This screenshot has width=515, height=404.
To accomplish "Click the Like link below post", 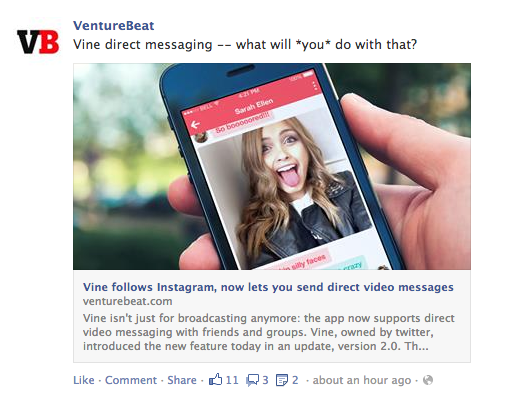I will 84,380.
